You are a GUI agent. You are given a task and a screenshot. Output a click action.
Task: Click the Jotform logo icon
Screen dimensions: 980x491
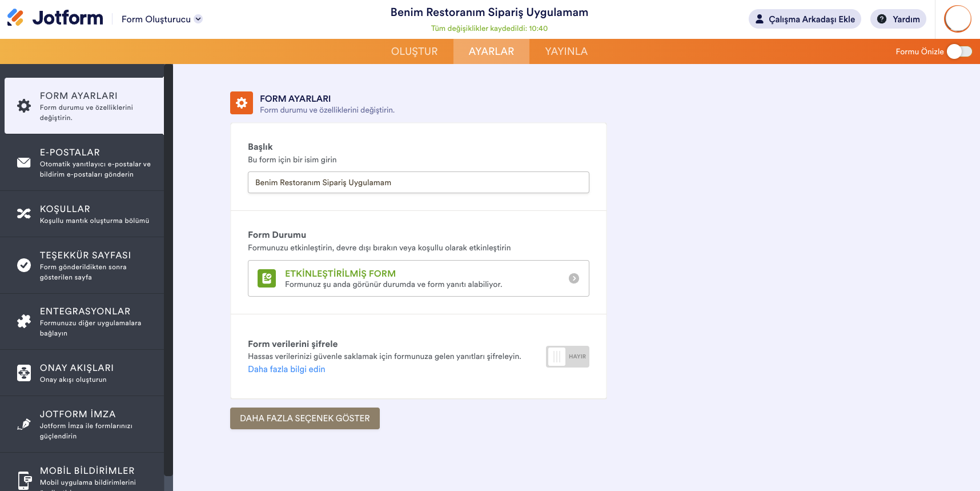pos(15,18)
